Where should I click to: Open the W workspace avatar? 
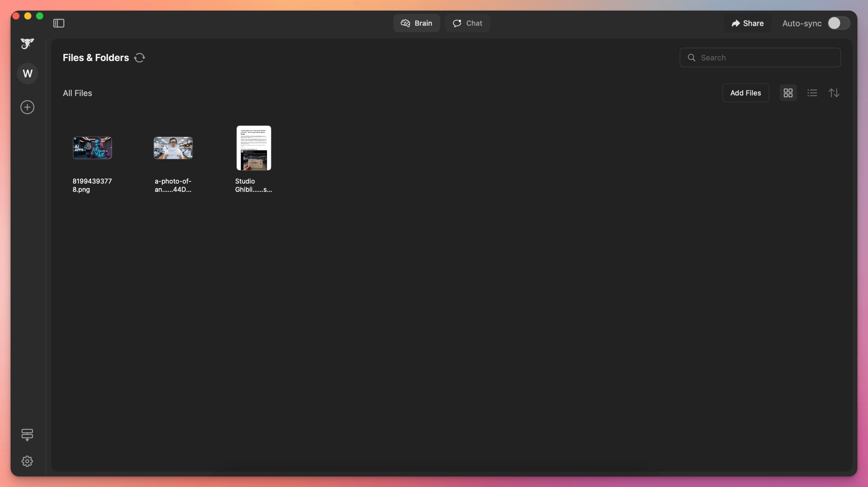[x=27, y=73]
